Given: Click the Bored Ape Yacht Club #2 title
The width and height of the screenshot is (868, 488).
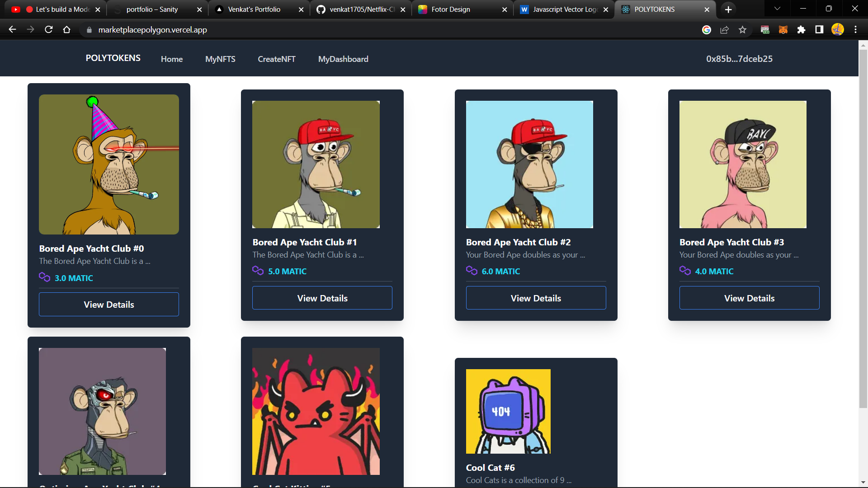Looking at the screenshot, I should [519, 242].
